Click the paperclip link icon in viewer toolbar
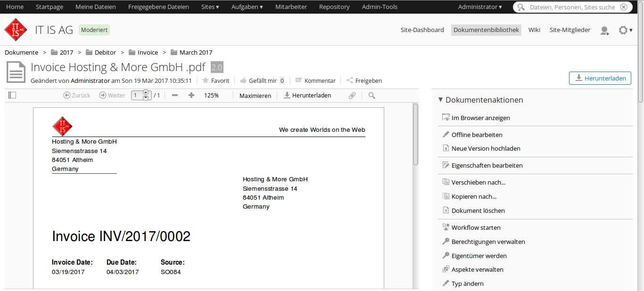 pyautogui.click(x=352, y=95)
